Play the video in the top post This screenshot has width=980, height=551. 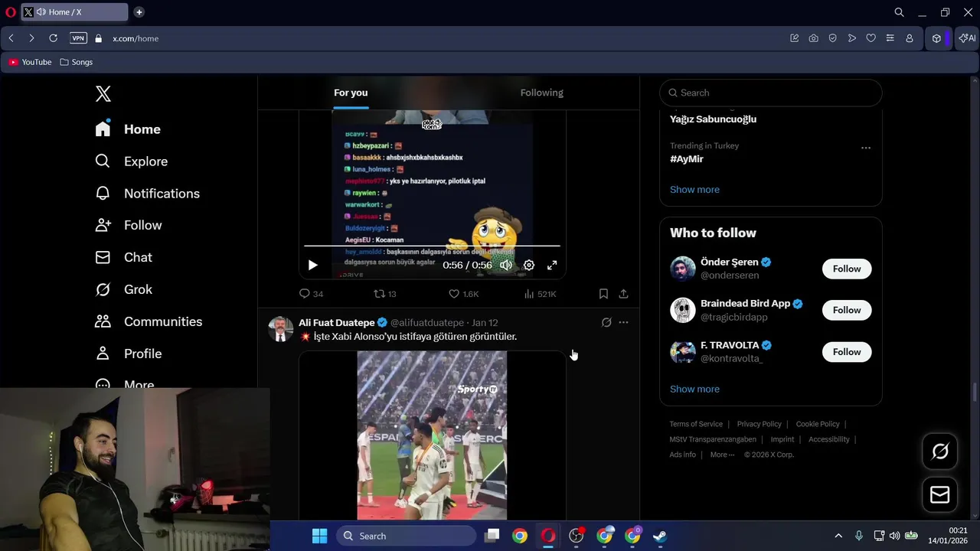[x=312, y=266]
